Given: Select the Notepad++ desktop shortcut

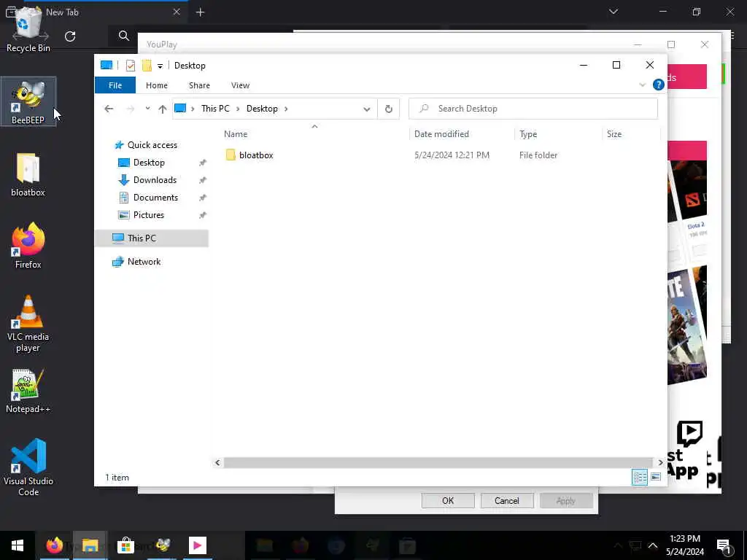Looking at the screenshot, I should [x=28, y=391].
